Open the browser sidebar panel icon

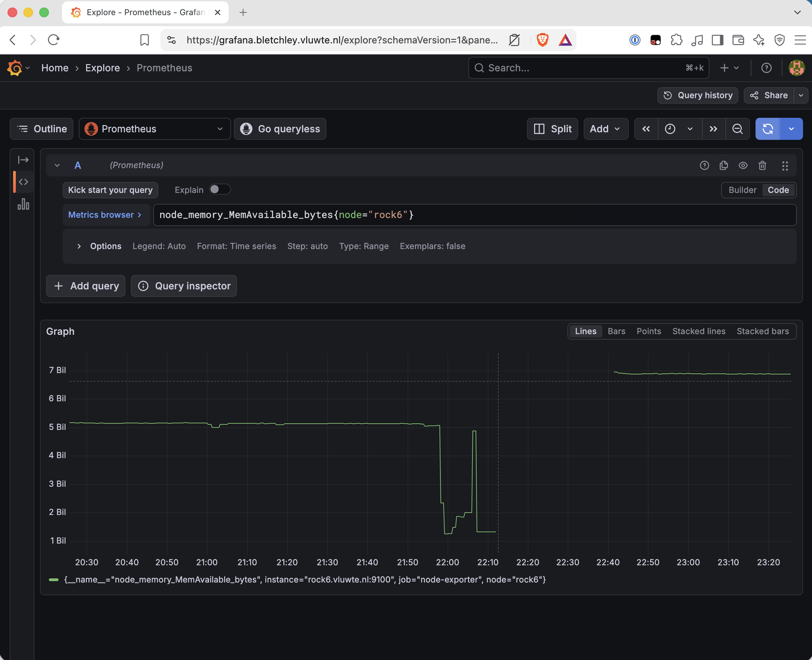(717, 40)
